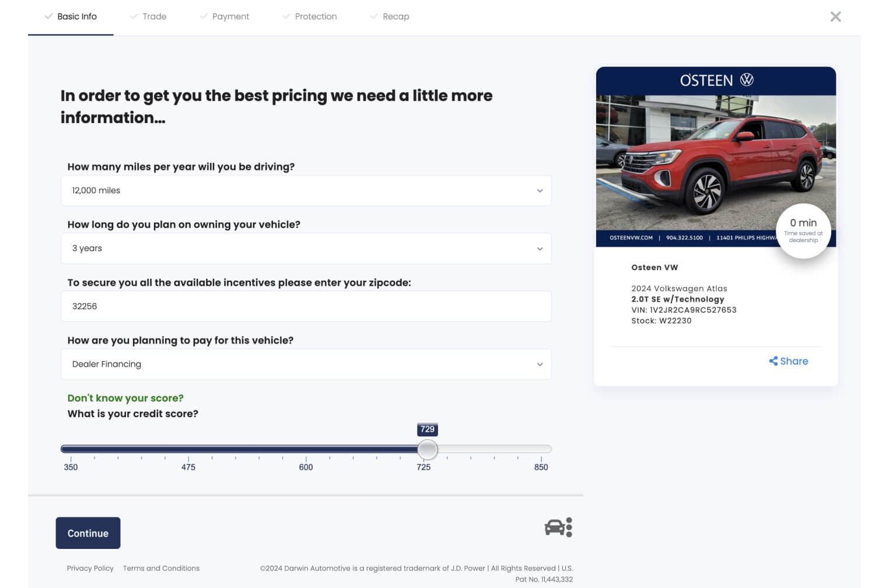Open the Protection tab
The height and width of the screenshot is (588, 889).
(x=310, y=16)
